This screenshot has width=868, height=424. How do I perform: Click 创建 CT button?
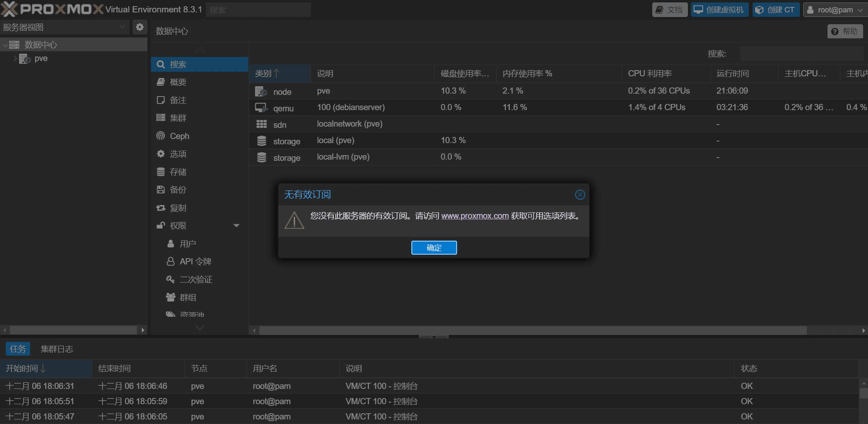click(x=776, y=10)
